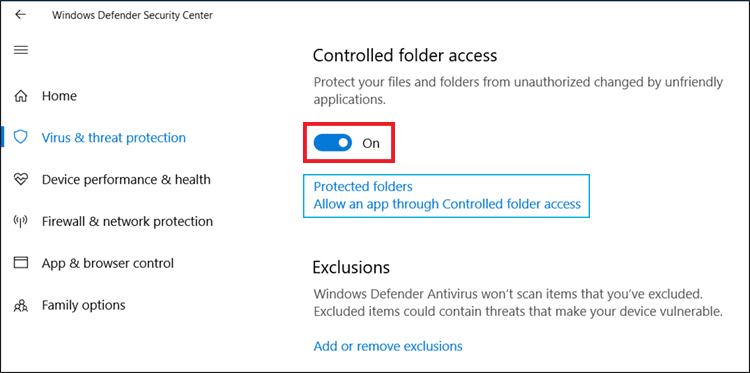This screenshot has height=373, width=750.
Task: Click Allow an app through Controlled folder access
Action: [x=447, y=204]
